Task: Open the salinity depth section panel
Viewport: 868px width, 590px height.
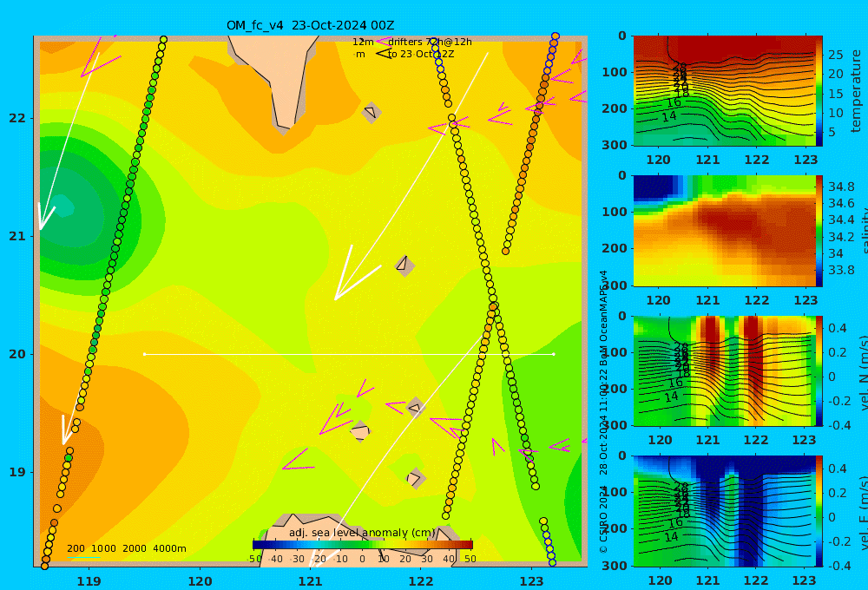Action: [x=724, y=231]
